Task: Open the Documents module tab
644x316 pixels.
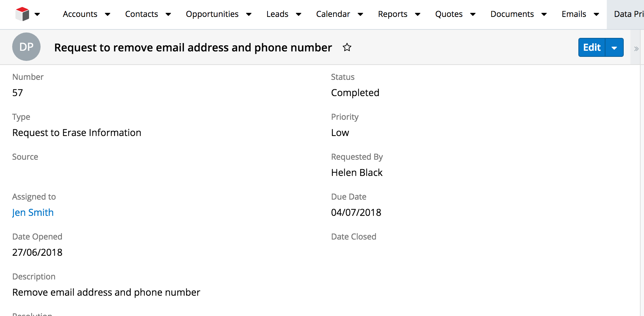Action: [512, 14]
